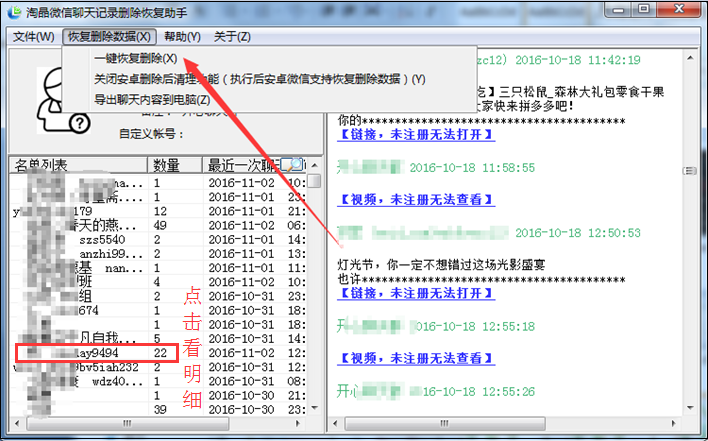Select the row with 39 messages

158,409
